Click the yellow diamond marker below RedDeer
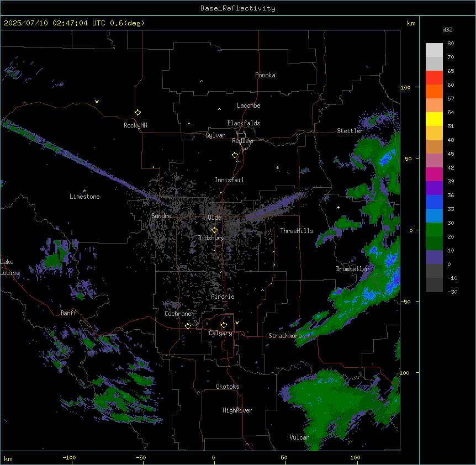 pos(235,155)
